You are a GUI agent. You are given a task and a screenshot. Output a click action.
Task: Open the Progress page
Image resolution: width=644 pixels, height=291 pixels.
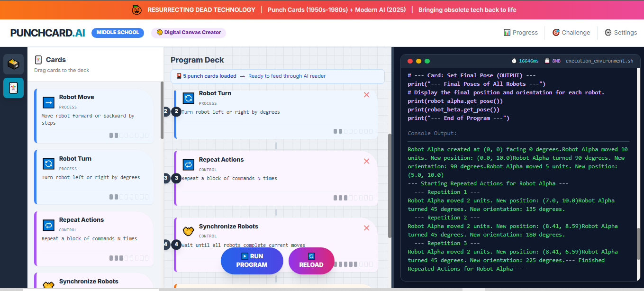pos(520,33)
